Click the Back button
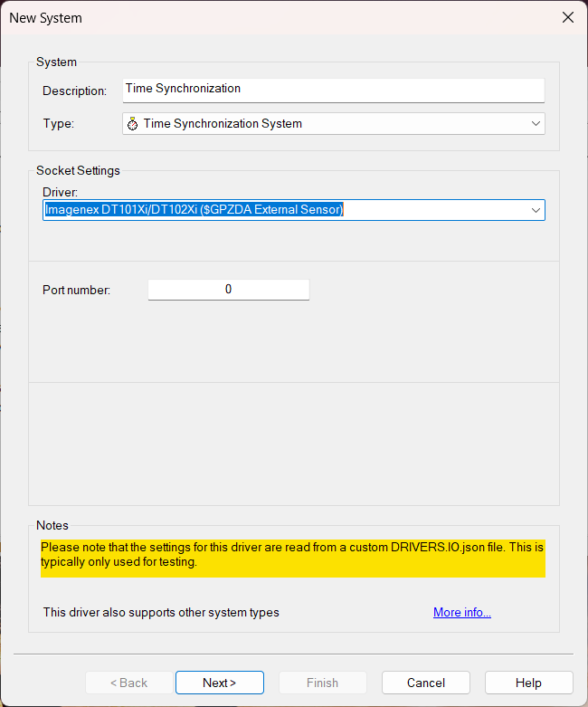Viewport: 588px width, 707px height. 128,683
